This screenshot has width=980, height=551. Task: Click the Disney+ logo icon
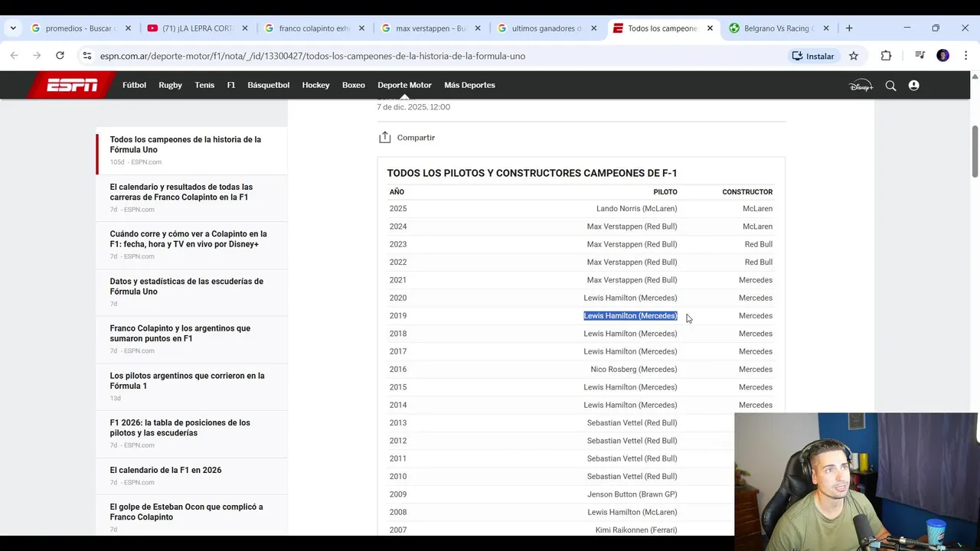[861, 86]
